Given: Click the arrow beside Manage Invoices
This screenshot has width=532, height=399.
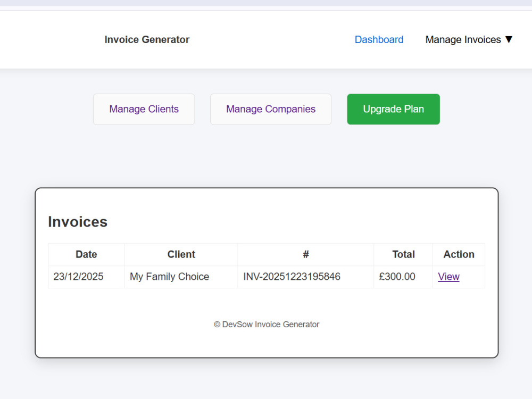Looking at the screenshot, I should pyautogui.click(x=509, y=40).
